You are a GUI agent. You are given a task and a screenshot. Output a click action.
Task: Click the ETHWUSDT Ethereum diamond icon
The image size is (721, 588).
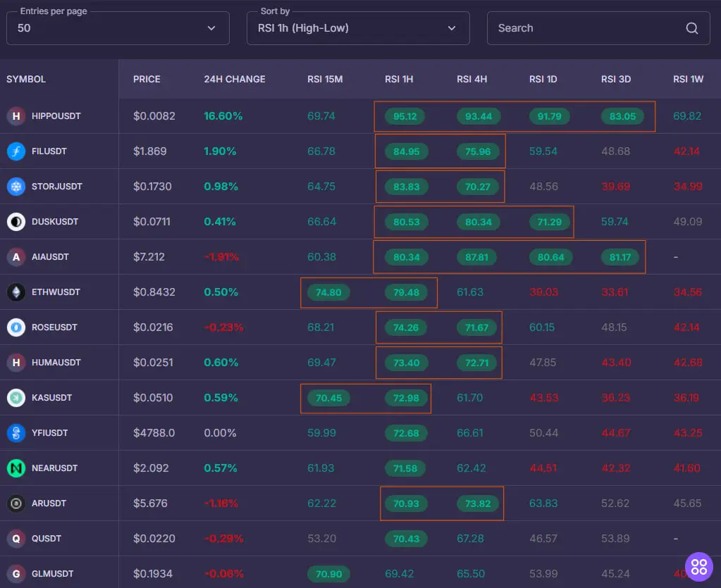point(16,292)
